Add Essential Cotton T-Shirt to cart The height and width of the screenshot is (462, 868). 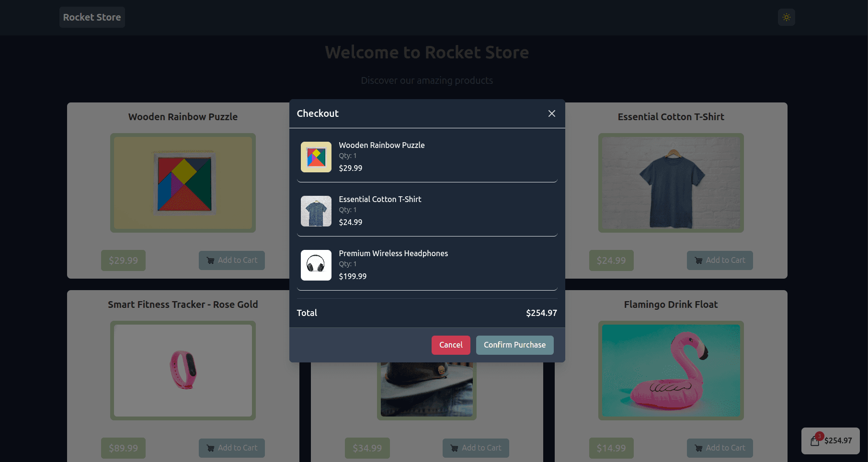pos(720,260)
